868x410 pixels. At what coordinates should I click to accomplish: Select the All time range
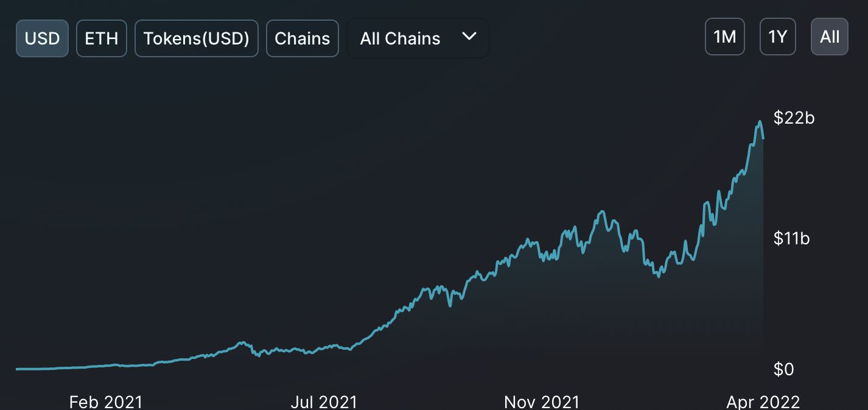pos(829,37)
